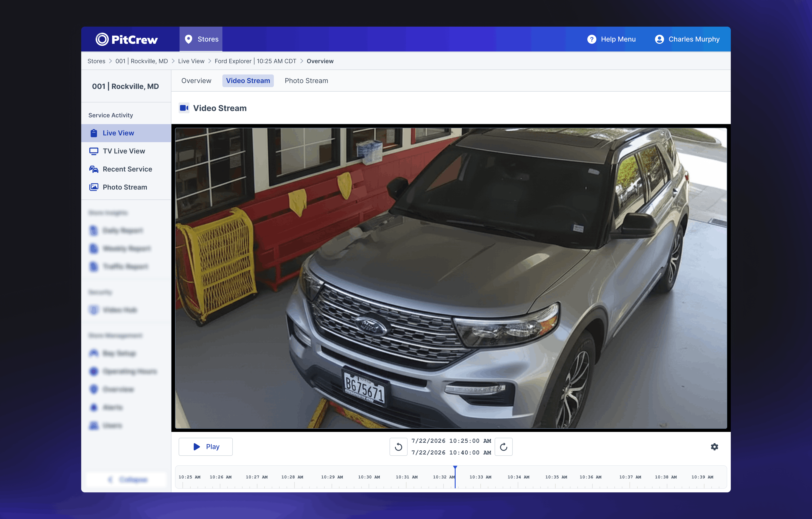This screenshot has height=519, width=812.
Task: Select the Video Stream tab
Action: [248, 81]
